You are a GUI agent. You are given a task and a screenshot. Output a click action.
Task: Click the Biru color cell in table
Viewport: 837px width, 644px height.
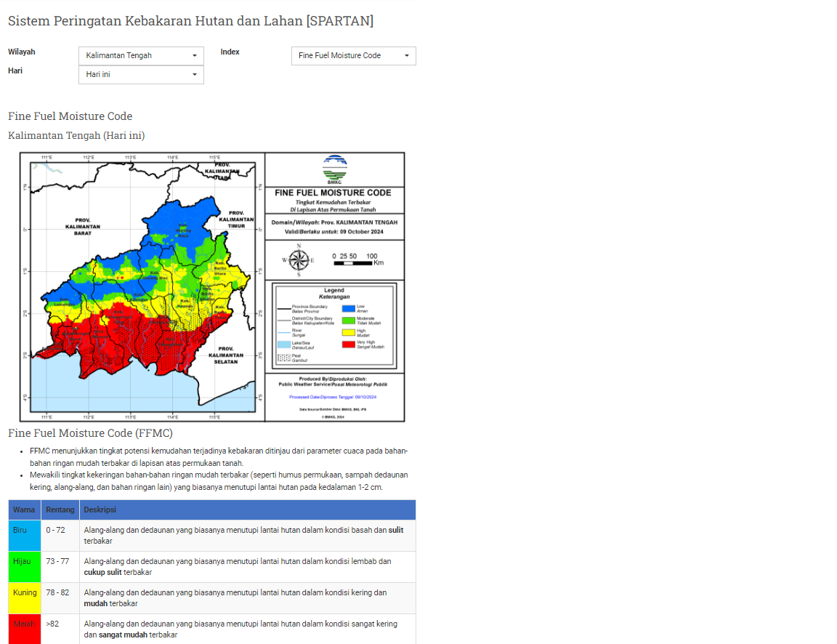(25, 536)
